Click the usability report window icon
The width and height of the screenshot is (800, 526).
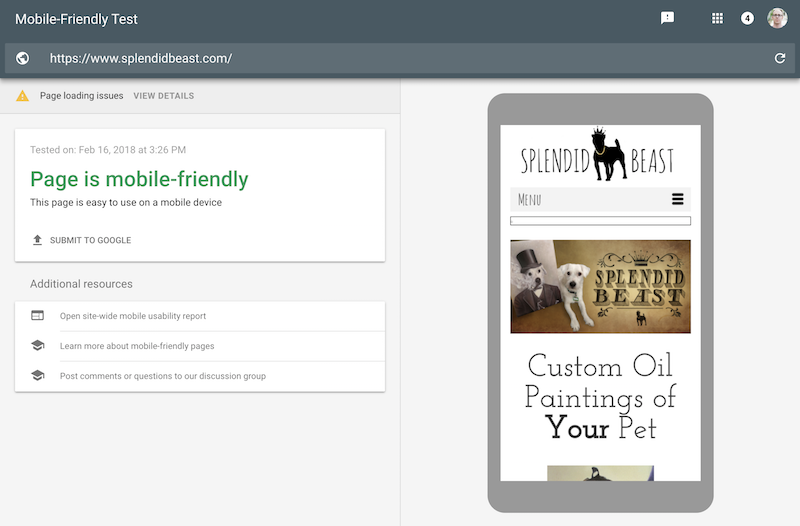point(37,315)
